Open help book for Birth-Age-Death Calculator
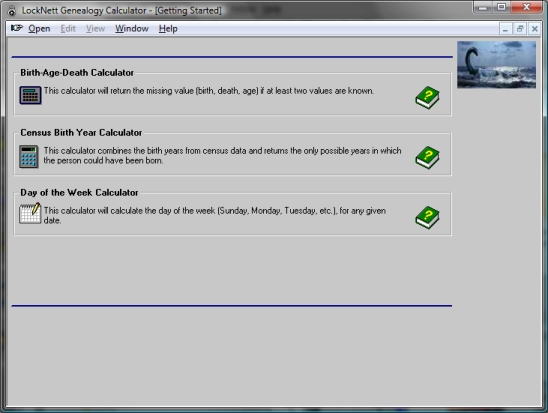 [x=427, y=97]
